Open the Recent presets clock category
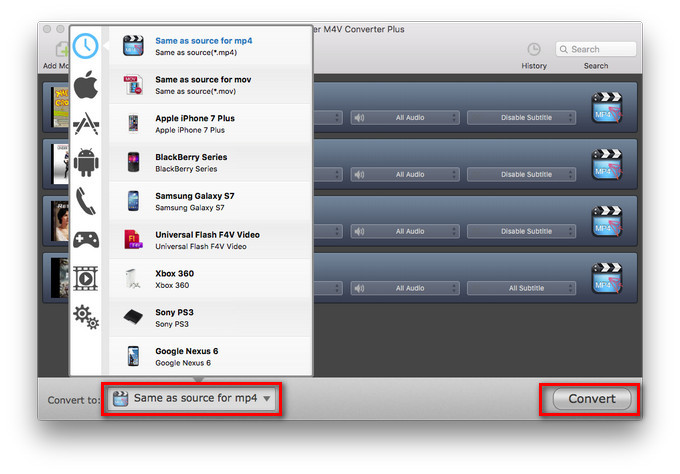680x474 pixels. point(85,46)
